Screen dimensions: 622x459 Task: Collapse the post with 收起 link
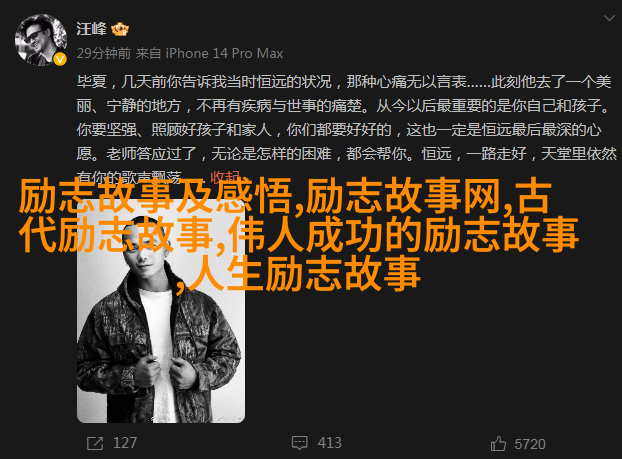[x=225, y=177]
